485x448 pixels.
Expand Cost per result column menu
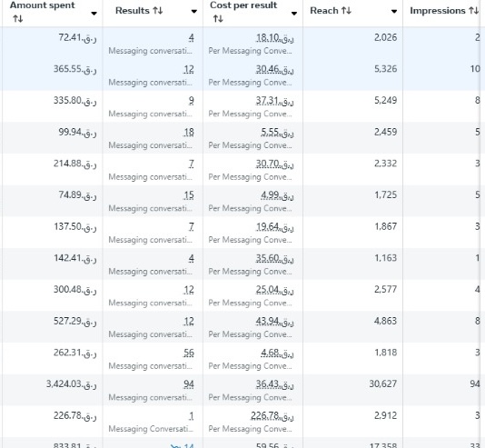click(294, 14)
